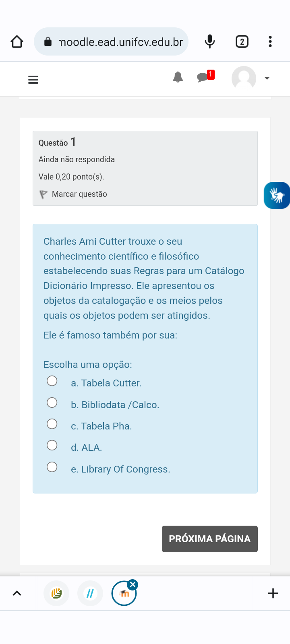
Task: Choose option d. ALA
Action: [x=52, y=445]
